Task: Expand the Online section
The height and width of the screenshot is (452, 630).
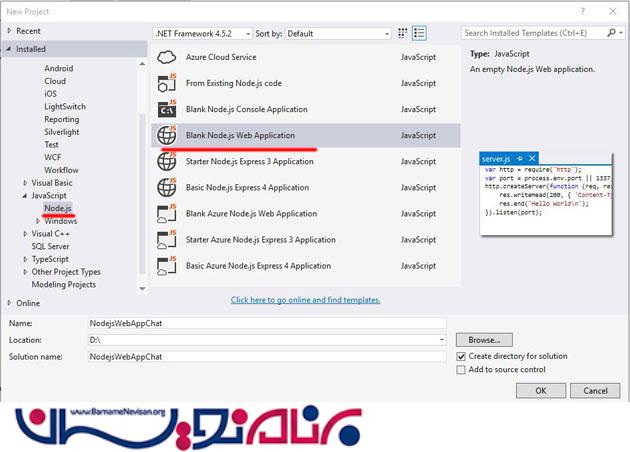Action: click(x=9, y=303)
